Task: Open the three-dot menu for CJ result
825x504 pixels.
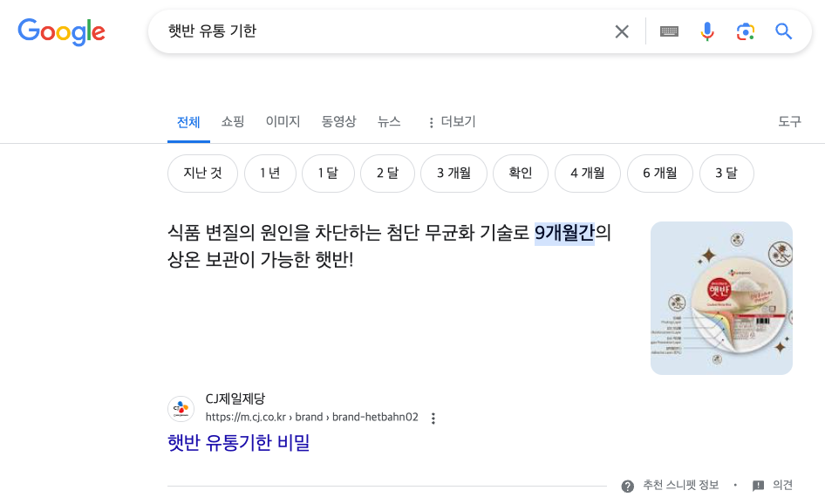Action: 433,418
